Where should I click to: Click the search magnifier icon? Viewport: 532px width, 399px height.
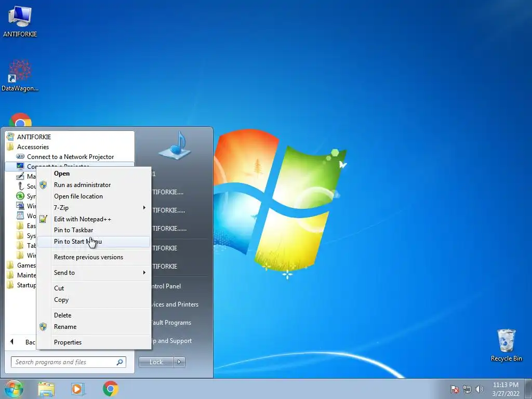click(x=119, y=362)
